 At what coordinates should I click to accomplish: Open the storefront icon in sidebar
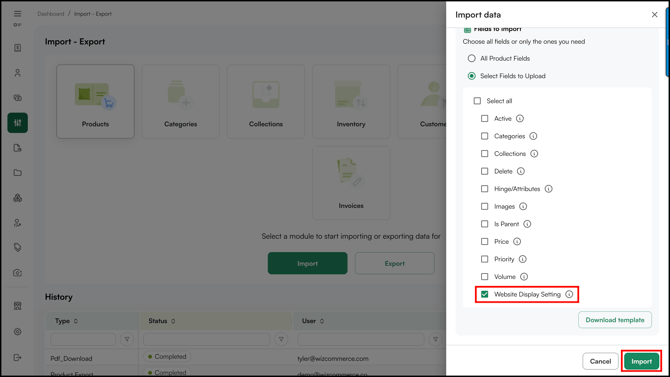pos(18,306)
